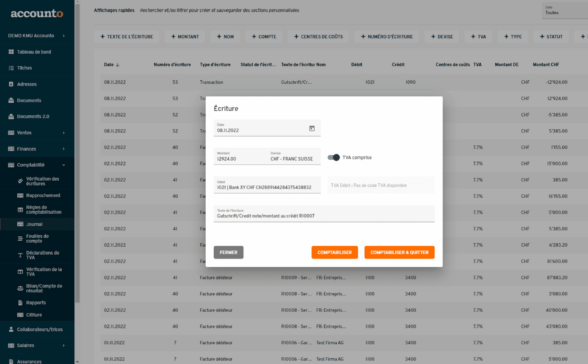Add TVA filter chip
588x364 pixels.
[x=478, y=37]
